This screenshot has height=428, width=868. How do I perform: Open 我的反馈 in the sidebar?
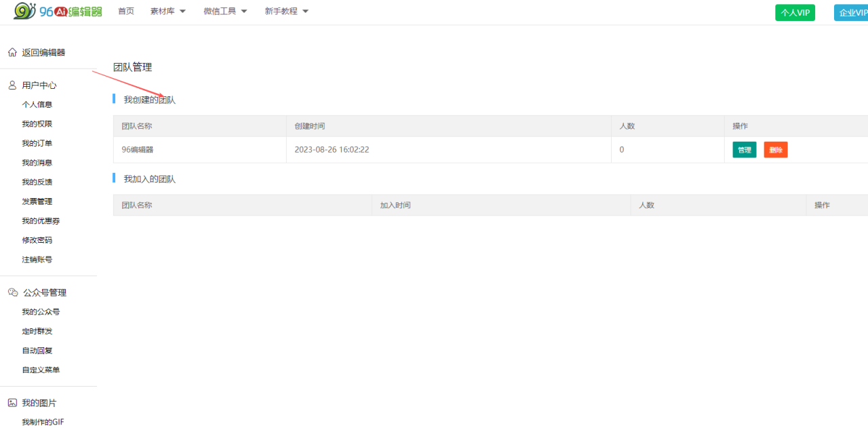click(x=37, y=182)
